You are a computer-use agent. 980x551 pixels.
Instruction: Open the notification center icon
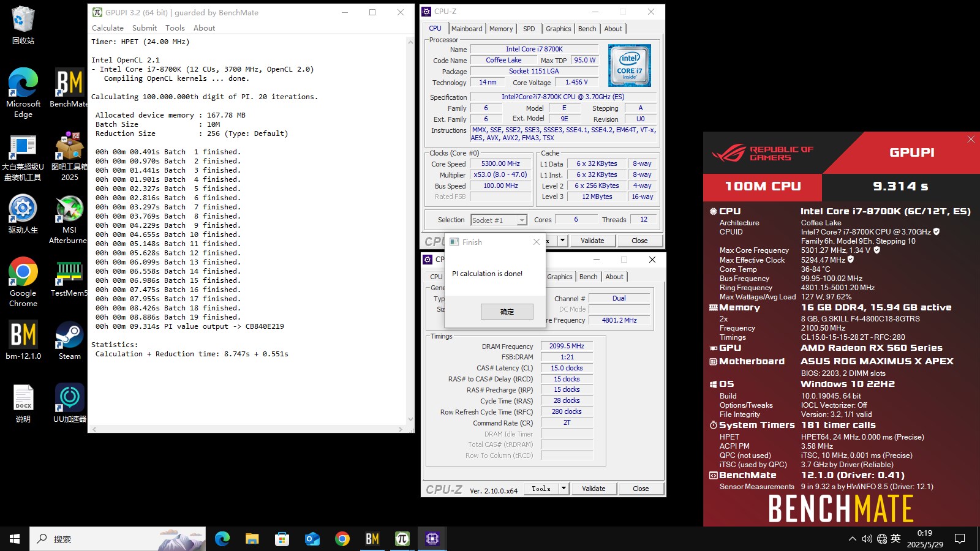click(960, 539)
